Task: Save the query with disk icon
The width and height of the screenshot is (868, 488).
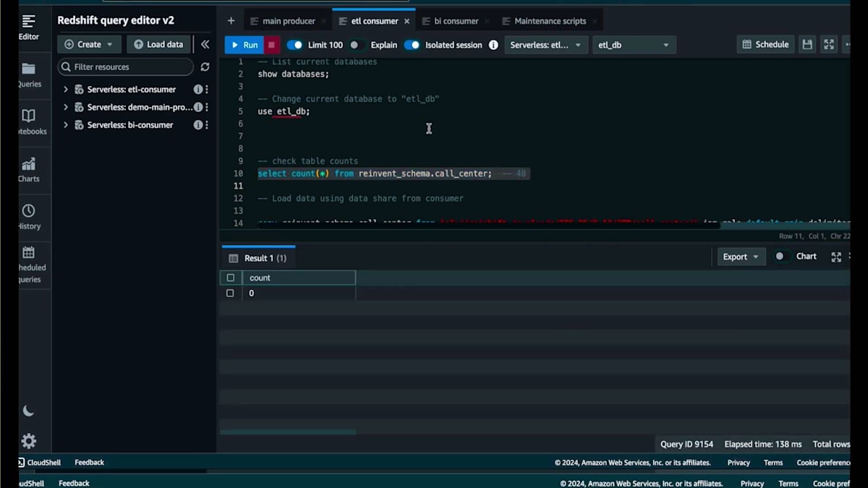Action: point(807,45)
